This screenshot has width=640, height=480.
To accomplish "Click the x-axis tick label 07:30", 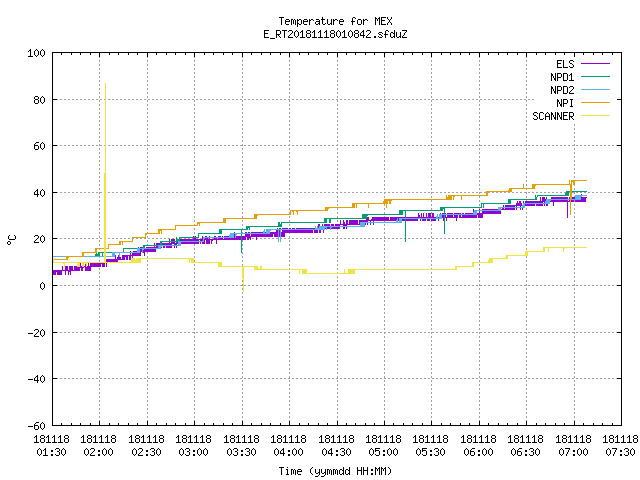I will click(x=620, y=452).
